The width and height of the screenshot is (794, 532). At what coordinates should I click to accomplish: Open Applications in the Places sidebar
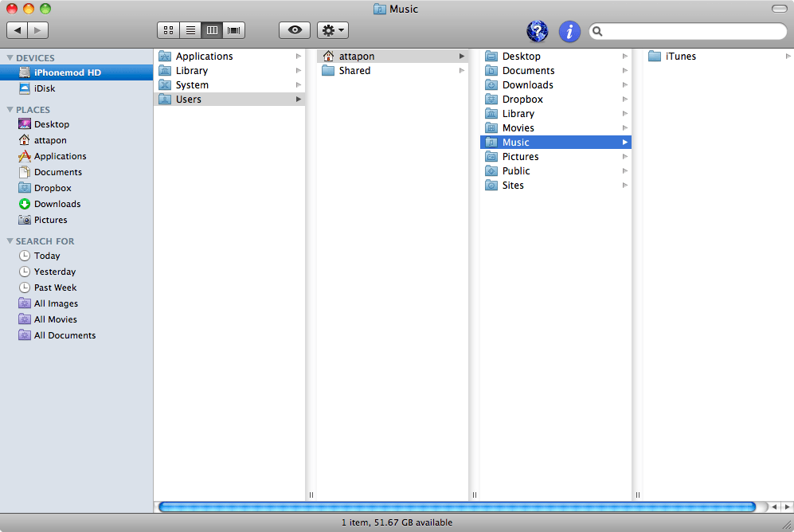pos(76,156)
